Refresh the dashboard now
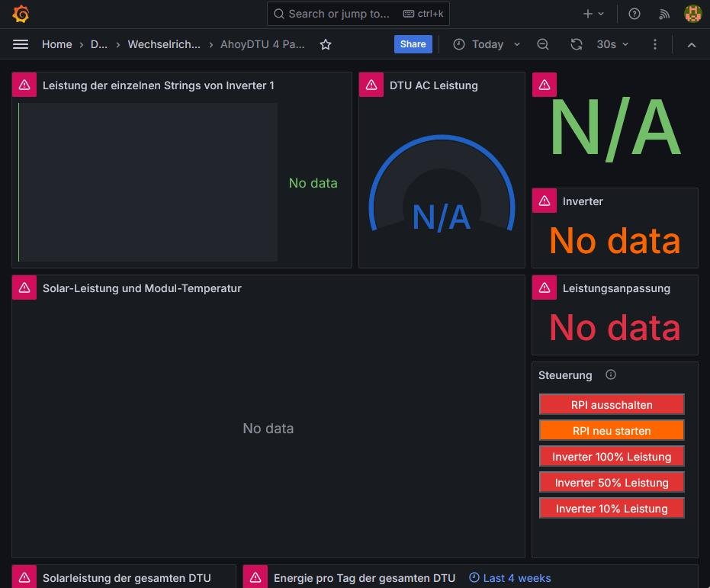This screenshot has height=588, width=710. pyautogui.click(x=577, y=44)
